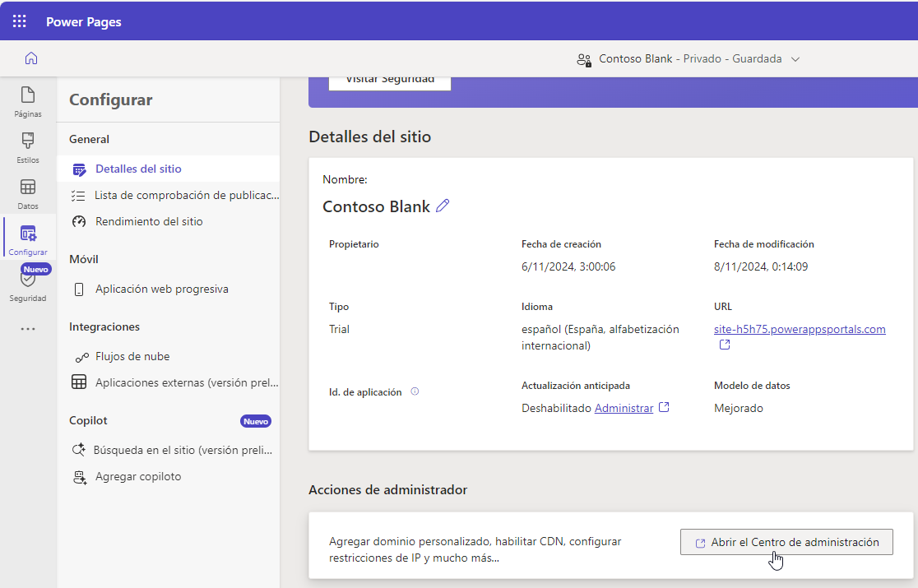Click creation date 6/11/2024, 3:00:06
Screen dimensions: 918x588
point(568,266)
